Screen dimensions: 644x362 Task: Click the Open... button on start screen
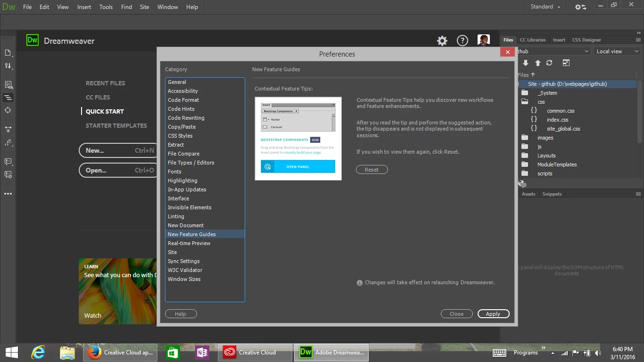point(118,170)
